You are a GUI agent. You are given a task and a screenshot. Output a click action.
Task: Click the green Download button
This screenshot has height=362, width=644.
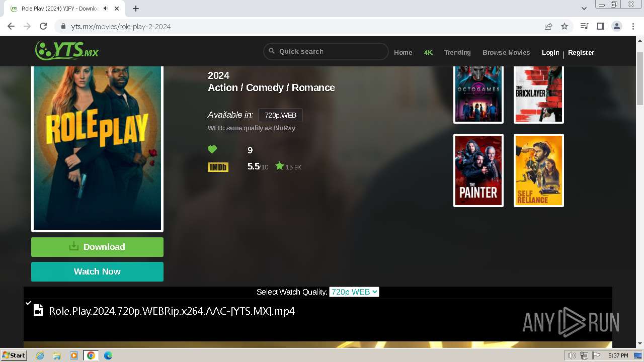coord(97,247)
